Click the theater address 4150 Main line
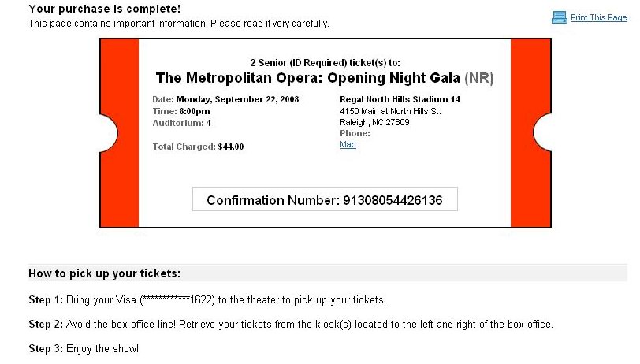This screenshot has width=640, height=364. (390, 111)
